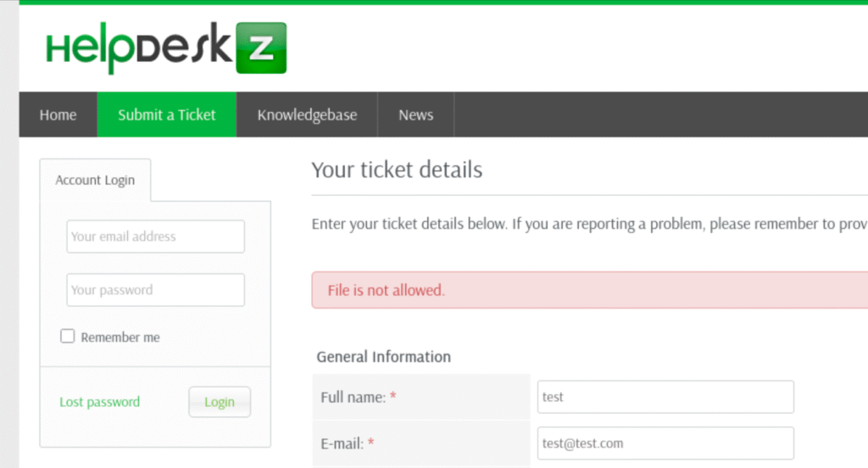Enable the Remember me checkbox
The height and width of the screenshot is (468, 868).
tap(68, 337)
